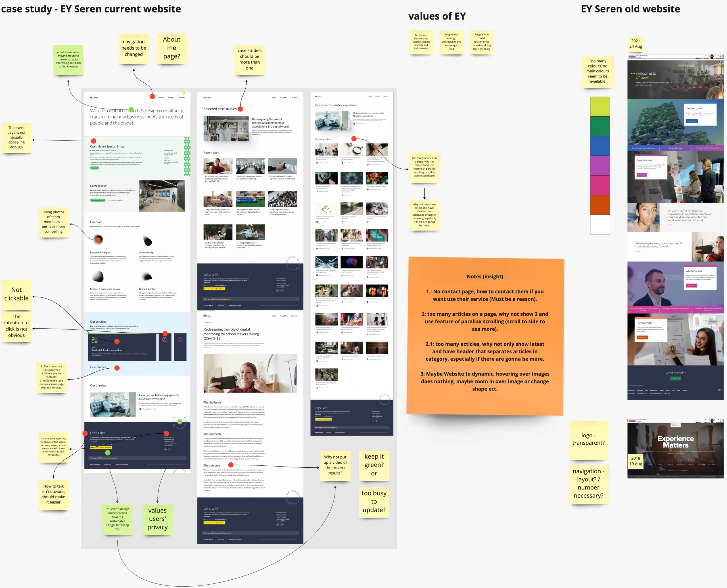The width and height of the screenshot is (727, 588).
Task: Pick the orange colour swatch
Action: 600,205
